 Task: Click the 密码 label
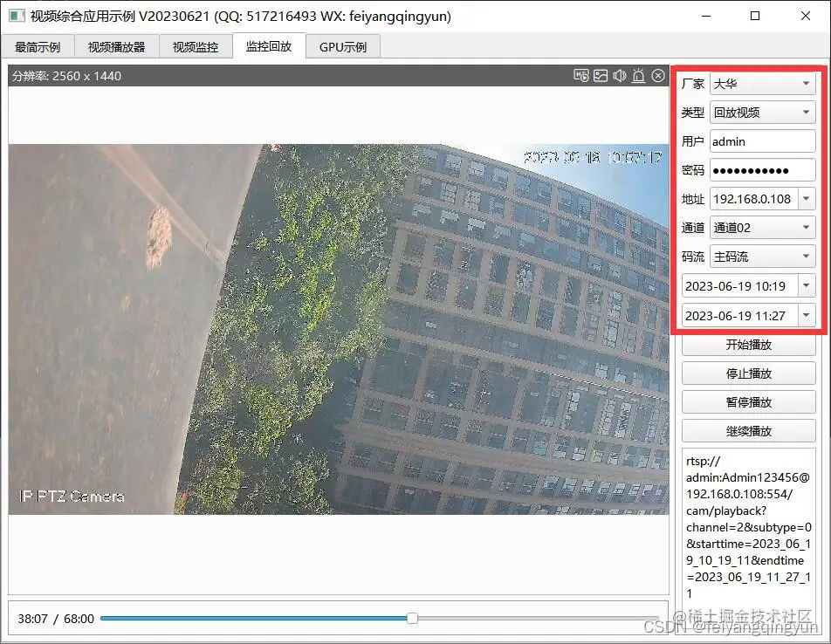[693, 170]
